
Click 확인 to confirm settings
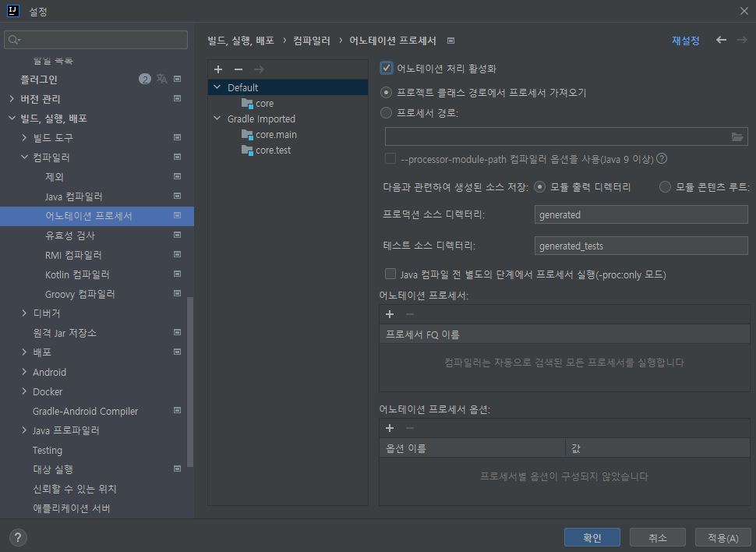[592, 537]
